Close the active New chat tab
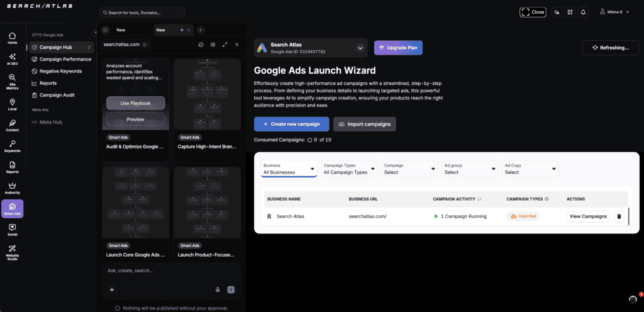 [189, 30]
